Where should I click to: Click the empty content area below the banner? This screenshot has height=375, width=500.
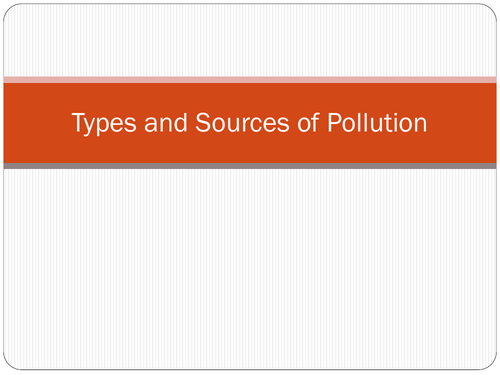250,268
